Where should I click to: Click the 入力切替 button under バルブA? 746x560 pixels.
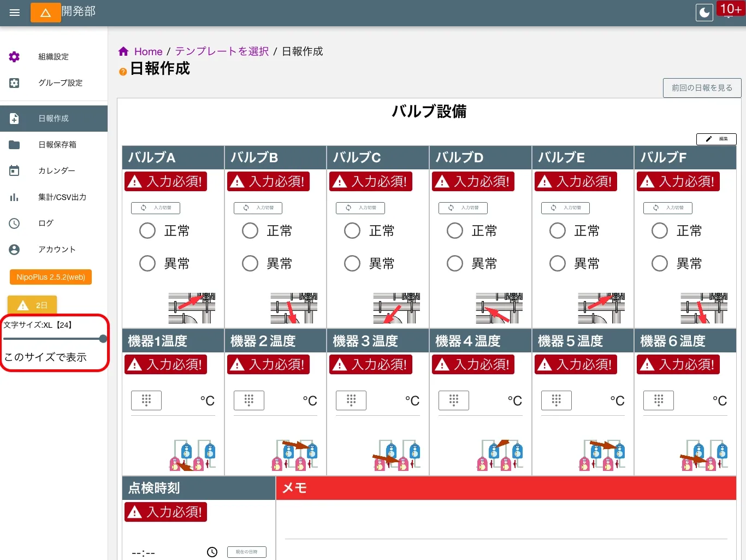pyautogui.click(x=156, y=208)
